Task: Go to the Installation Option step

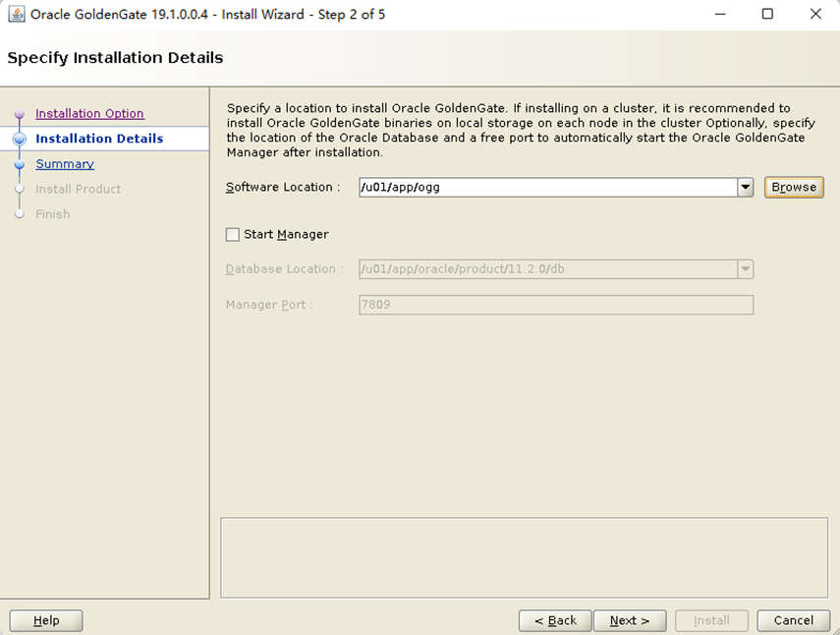Action: tap(89, 114)
